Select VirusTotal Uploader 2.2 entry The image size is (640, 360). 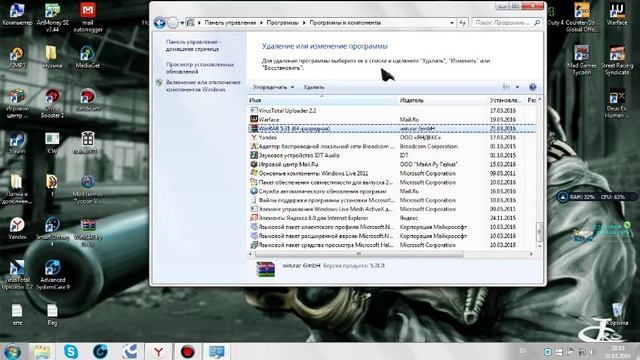tap(391, 111)
